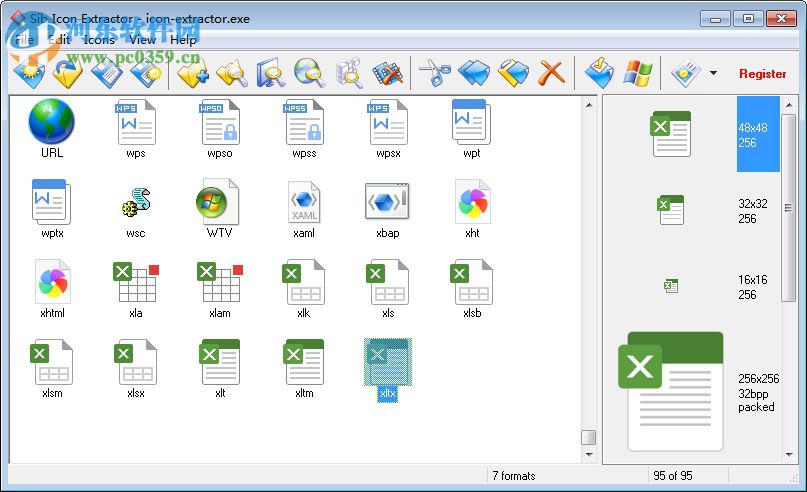Click the red Register link

762,74
